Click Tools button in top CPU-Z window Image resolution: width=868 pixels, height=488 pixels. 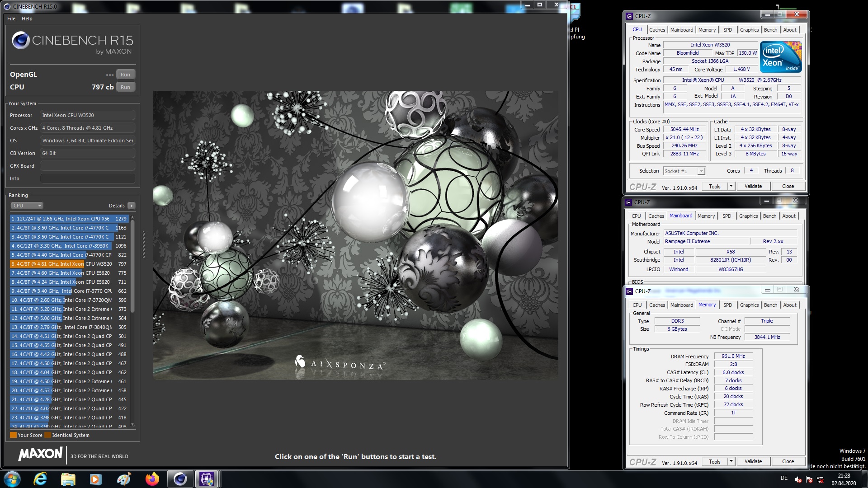[x=715, y=186]
